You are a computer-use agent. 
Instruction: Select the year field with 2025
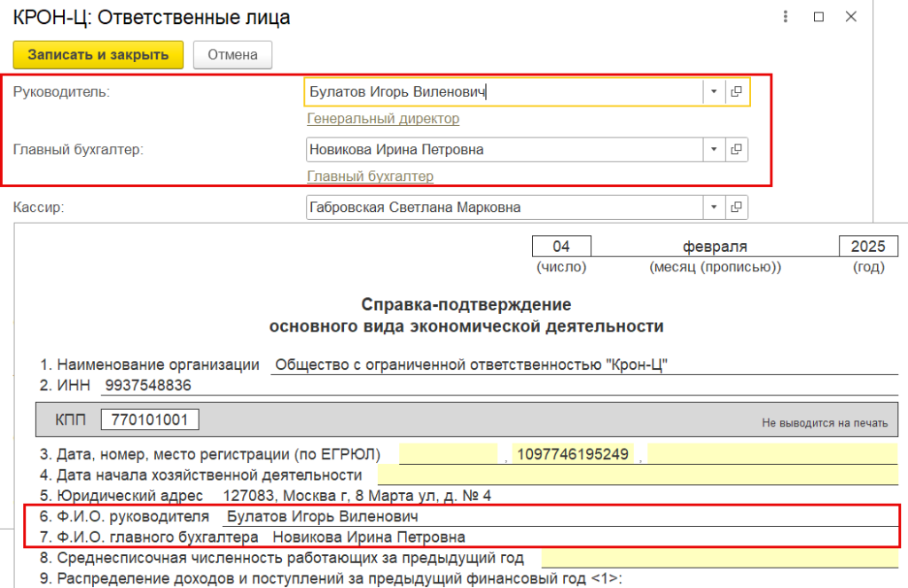pyautogui.click(x=868, y=247)
